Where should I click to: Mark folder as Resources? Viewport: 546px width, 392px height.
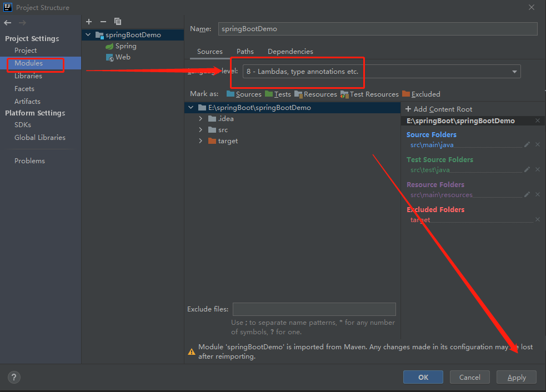click(x=315, y=94)
